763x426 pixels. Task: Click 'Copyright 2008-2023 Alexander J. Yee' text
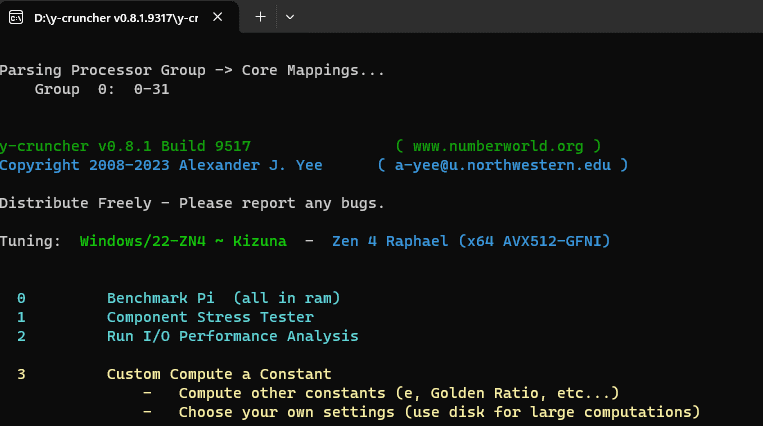[161, 165]
